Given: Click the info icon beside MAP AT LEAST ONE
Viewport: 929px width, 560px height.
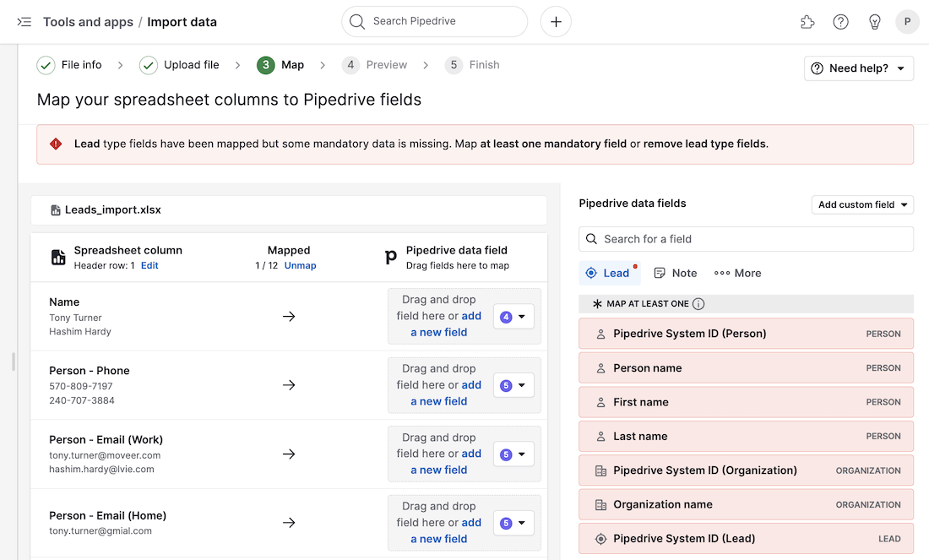Looking at the screenshot, I should tap(698, 304).
